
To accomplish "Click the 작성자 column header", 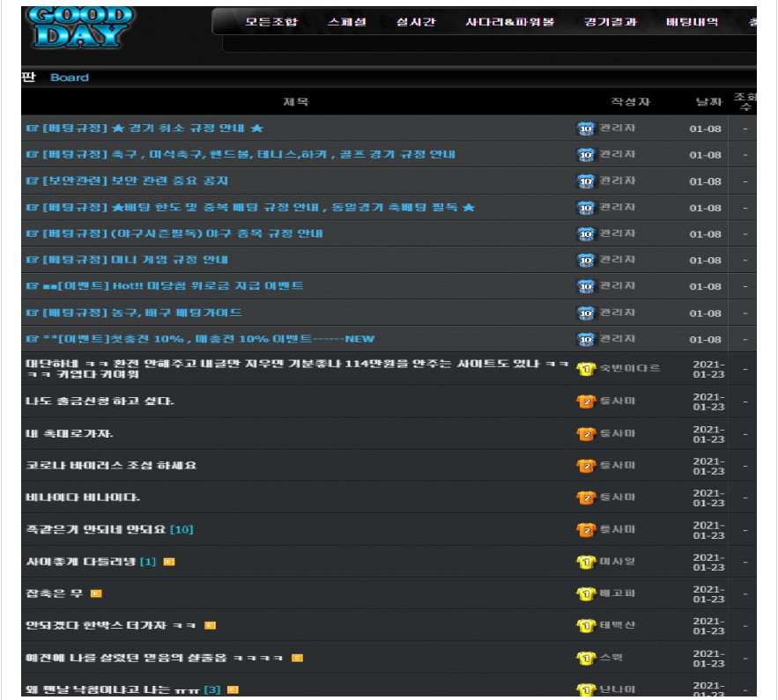I will tap(630, 102).
